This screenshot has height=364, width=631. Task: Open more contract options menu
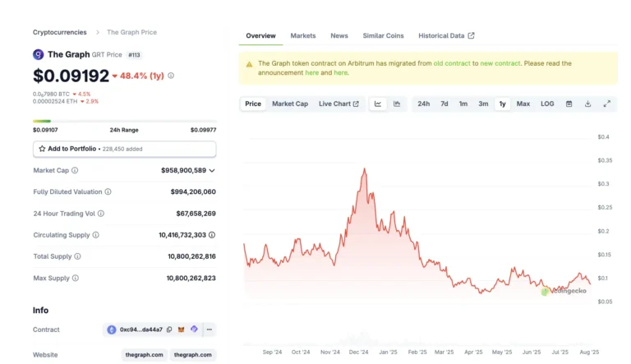pos(210,329)
